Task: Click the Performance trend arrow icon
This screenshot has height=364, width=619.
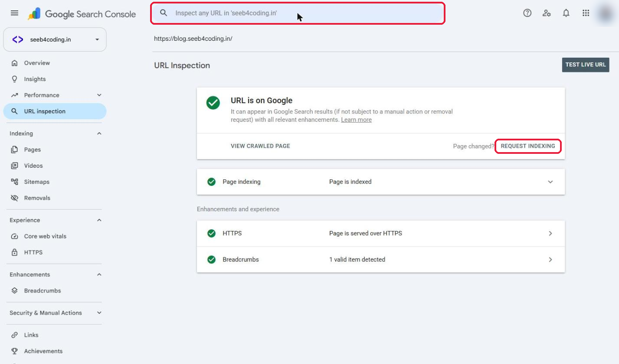Action: coord(15,95)
